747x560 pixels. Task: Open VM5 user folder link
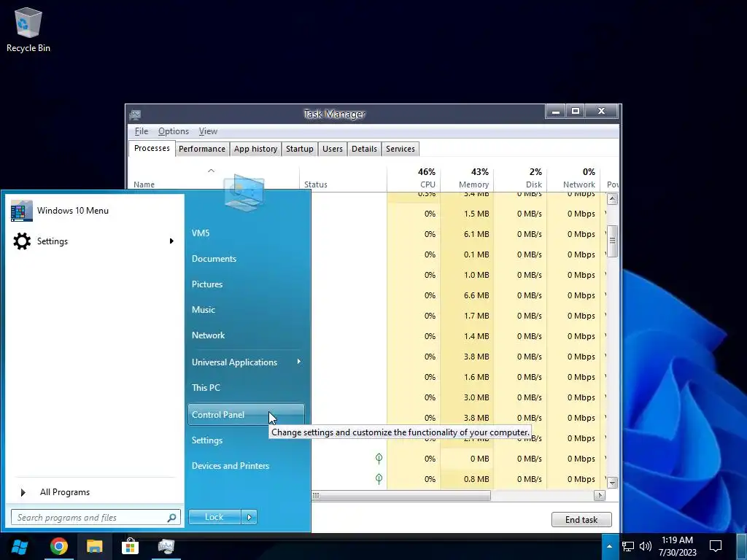tap(201, 233)
